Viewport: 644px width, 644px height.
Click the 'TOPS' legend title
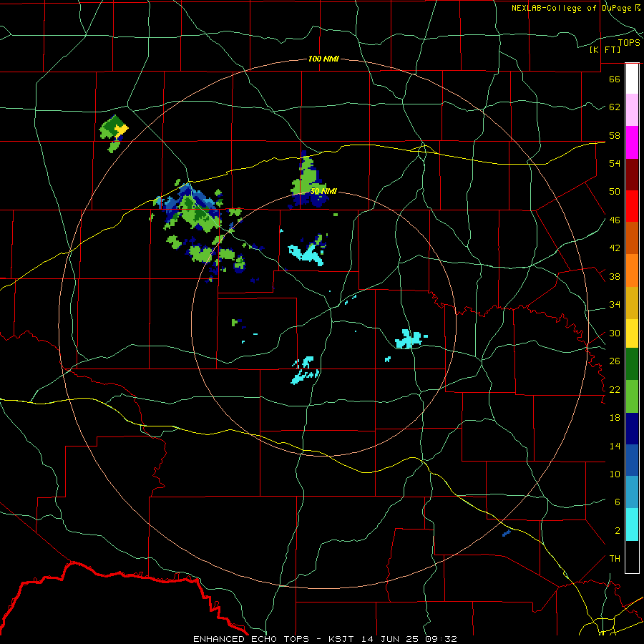pyautogui.click(x=629, y=42)
